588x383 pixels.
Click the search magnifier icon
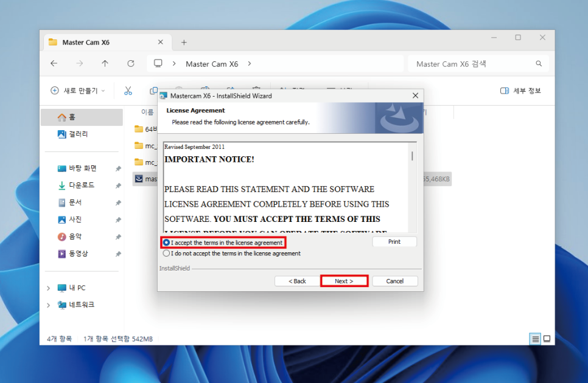[x=539, y=64]
